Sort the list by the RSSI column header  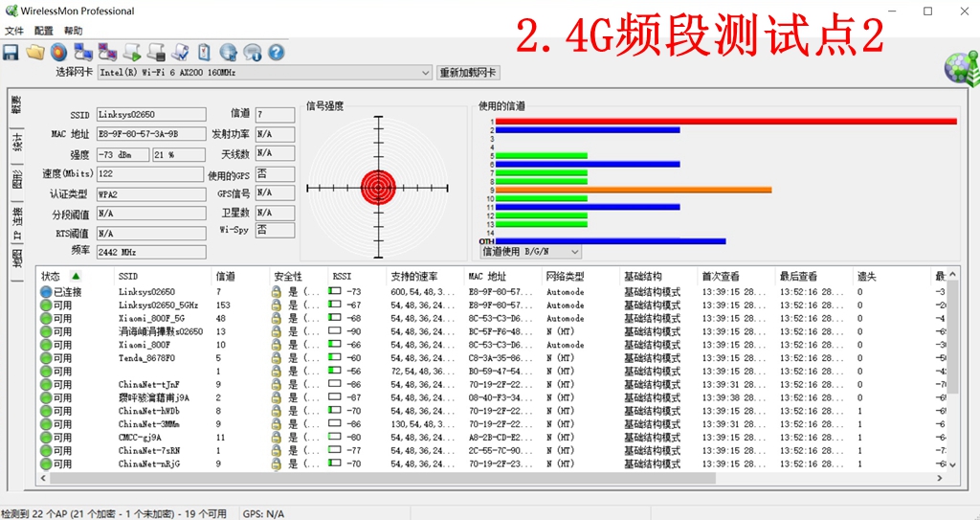(342, 276)
